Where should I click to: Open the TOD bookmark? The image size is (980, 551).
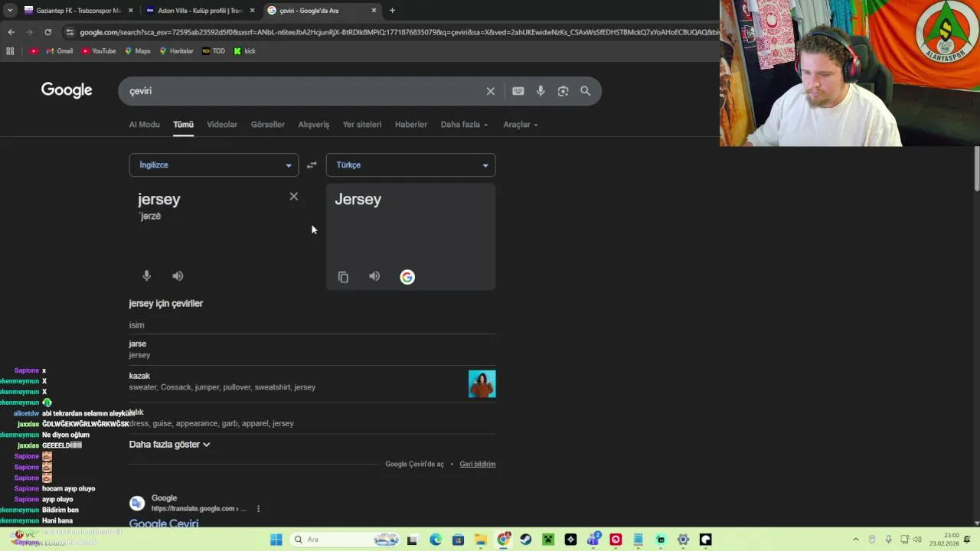click(x=214, y=51)
